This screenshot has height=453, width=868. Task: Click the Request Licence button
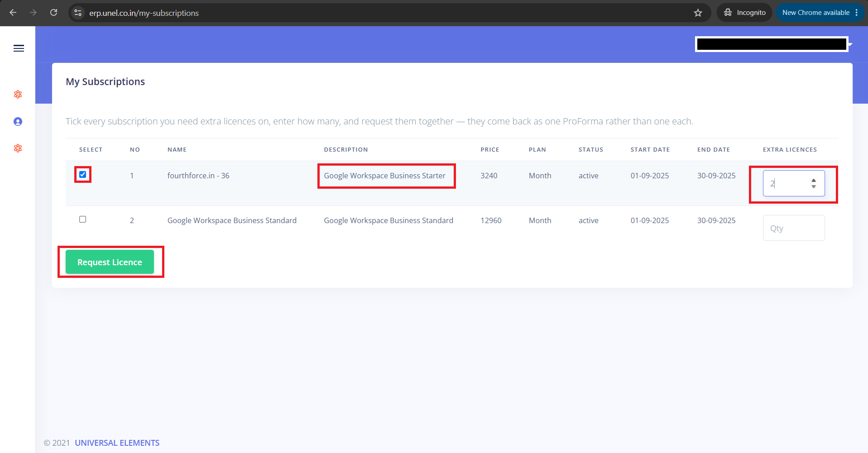click(110, 262)
